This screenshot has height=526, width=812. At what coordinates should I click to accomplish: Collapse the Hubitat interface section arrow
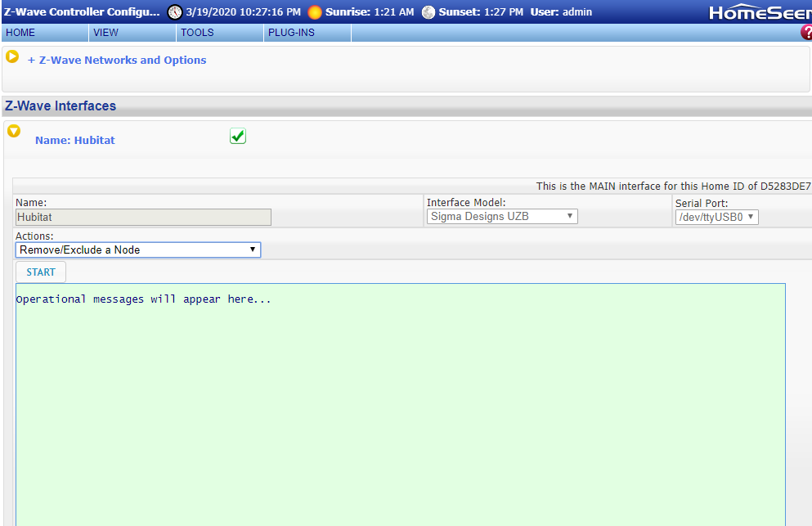tap(14, 131)
